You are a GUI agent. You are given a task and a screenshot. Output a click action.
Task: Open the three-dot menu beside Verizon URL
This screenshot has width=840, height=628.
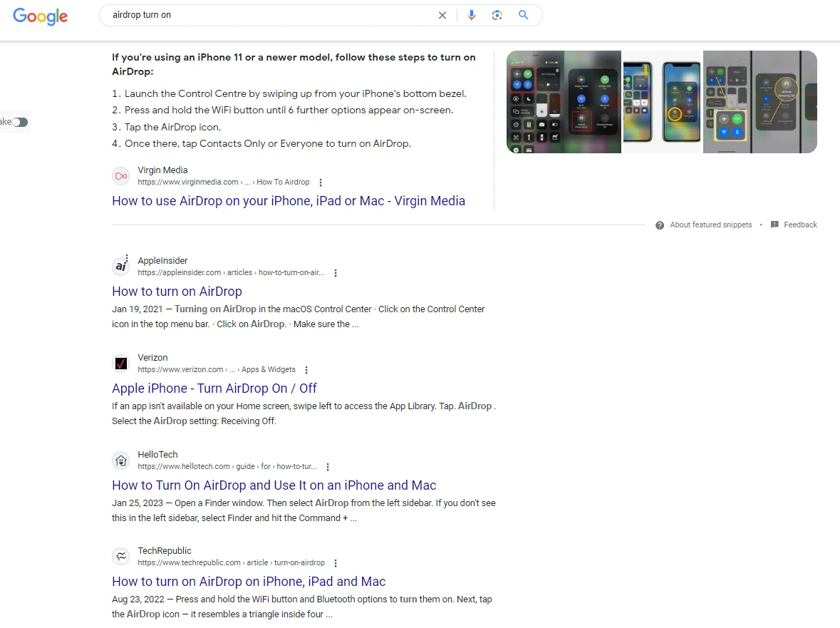coord(306,370)
